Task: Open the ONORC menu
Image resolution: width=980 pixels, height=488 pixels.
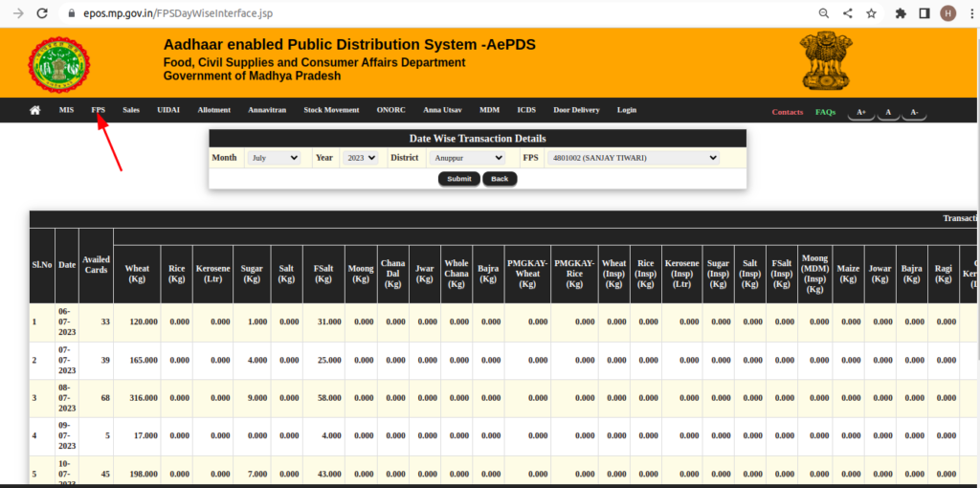Action: tap(390, 110)
